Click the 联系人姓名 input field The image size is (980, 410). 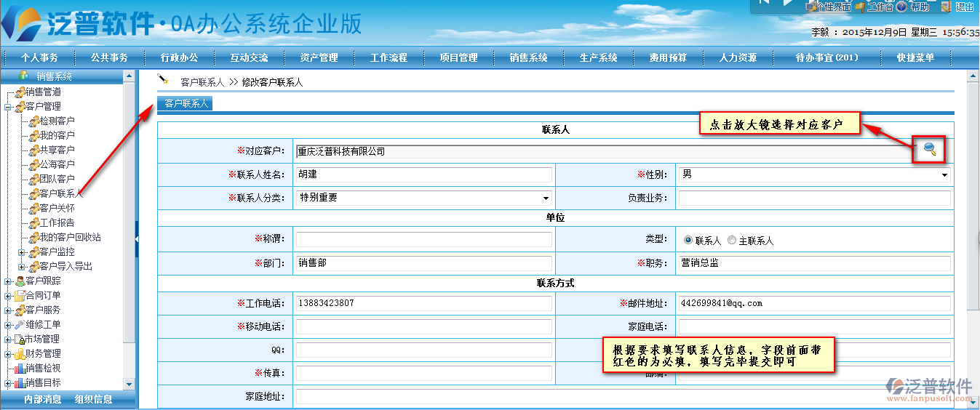click(x=423, y=175)
